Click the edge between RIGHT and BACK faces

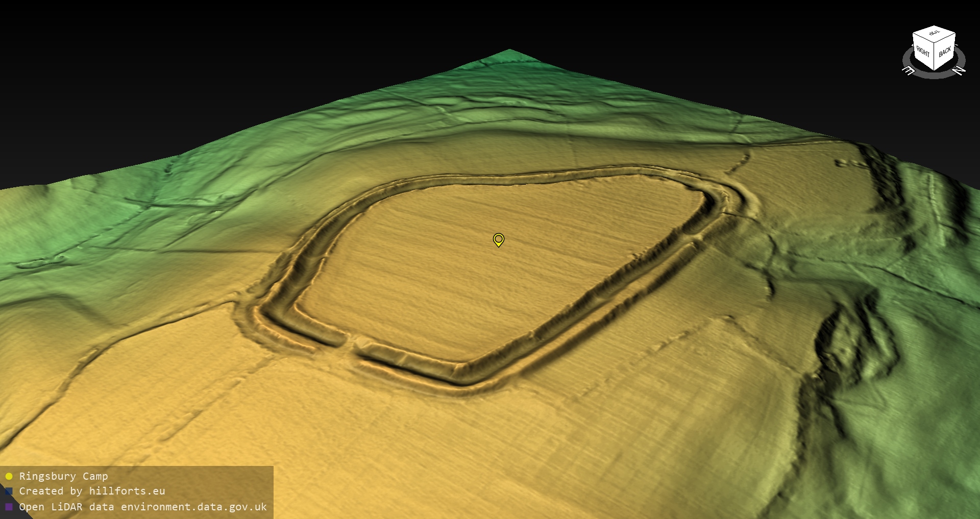coord(934,56)
